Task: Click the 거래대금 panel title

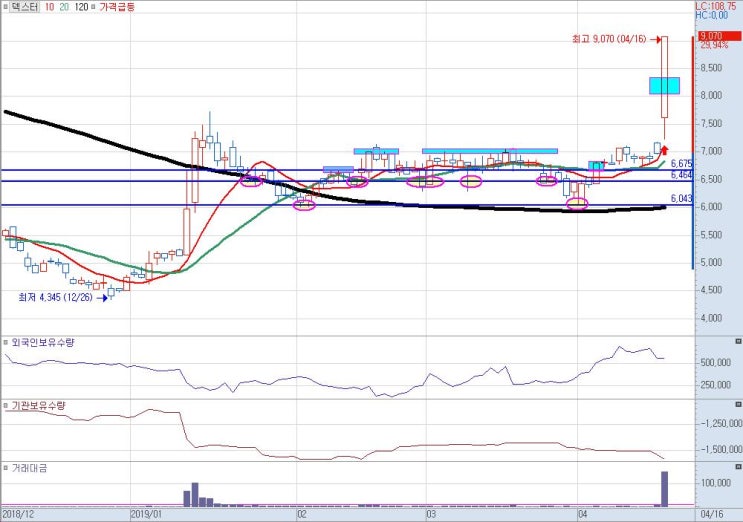Action: 29,468
